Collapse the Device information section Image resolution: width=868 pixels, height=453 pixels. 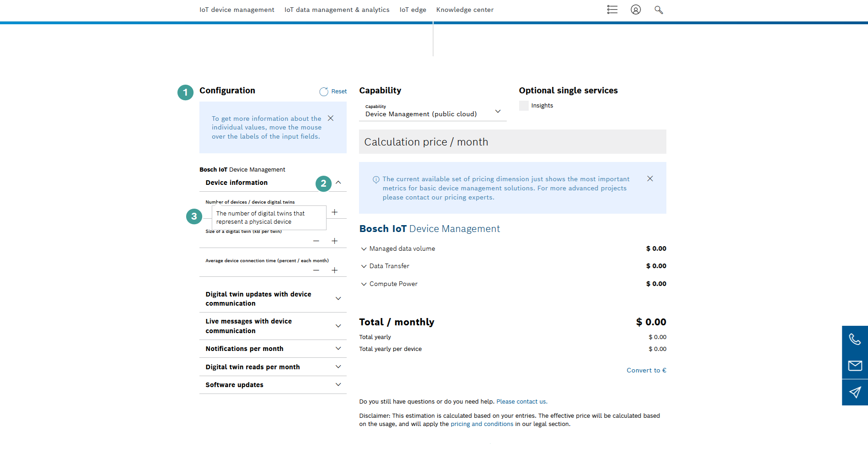pos(338,183)
